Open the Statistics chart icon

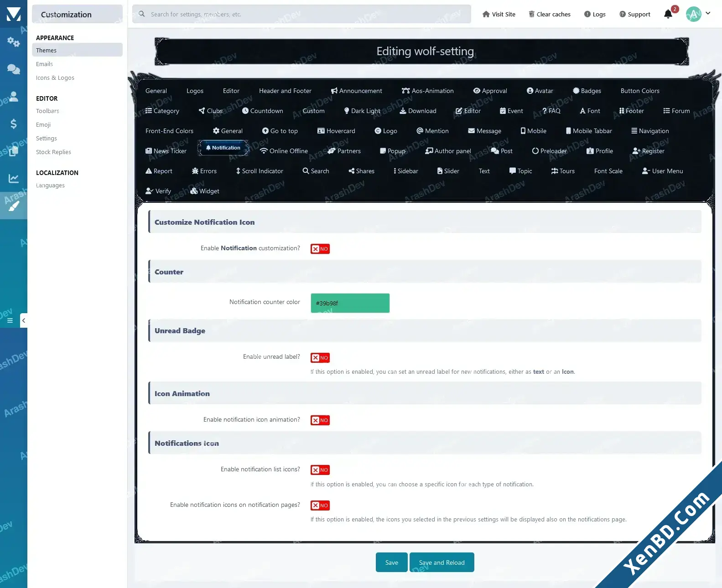(x=13, y=178)
